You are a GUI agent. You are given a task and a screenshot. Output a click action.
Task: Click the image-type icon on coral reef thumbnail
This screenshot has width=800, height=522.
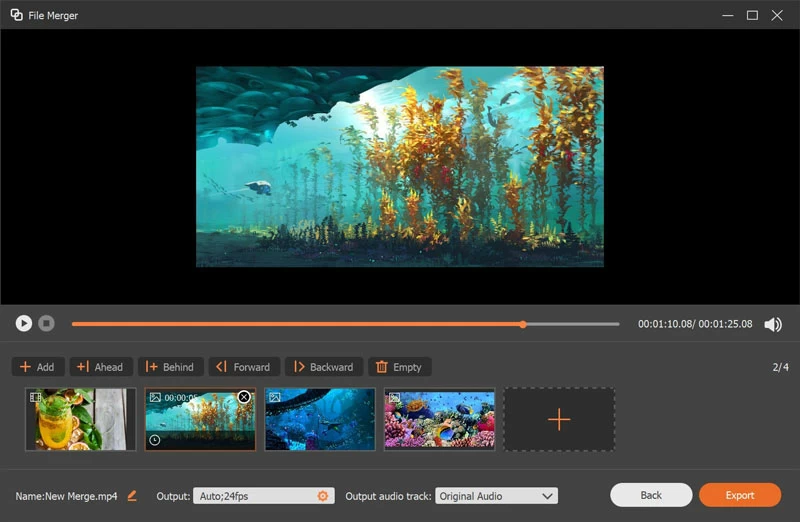[394, 397]
